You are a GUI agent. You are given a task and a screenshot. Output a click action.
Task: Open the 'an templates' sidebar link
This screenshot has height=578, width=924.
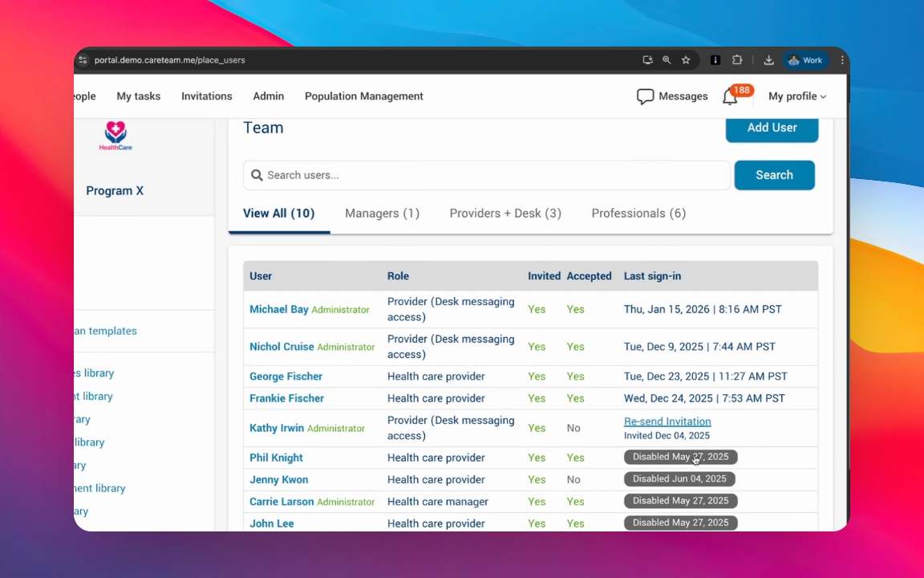click(x=106, y=331)
